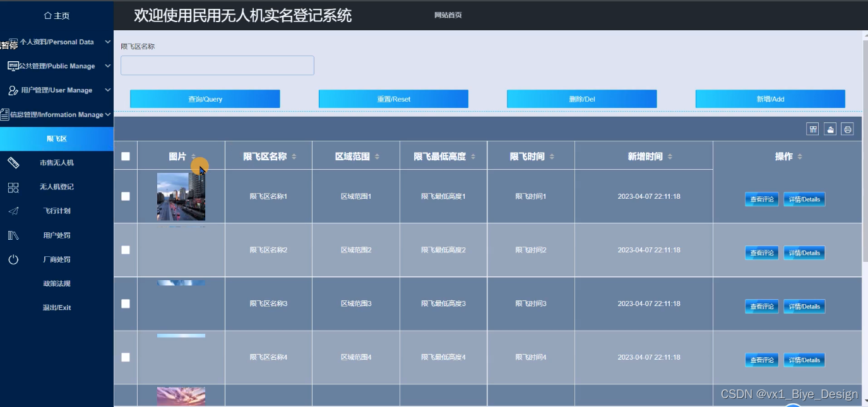Open the 无人机登记 menu item
This screenshot has height=407, width=868.
coord(57,187)
